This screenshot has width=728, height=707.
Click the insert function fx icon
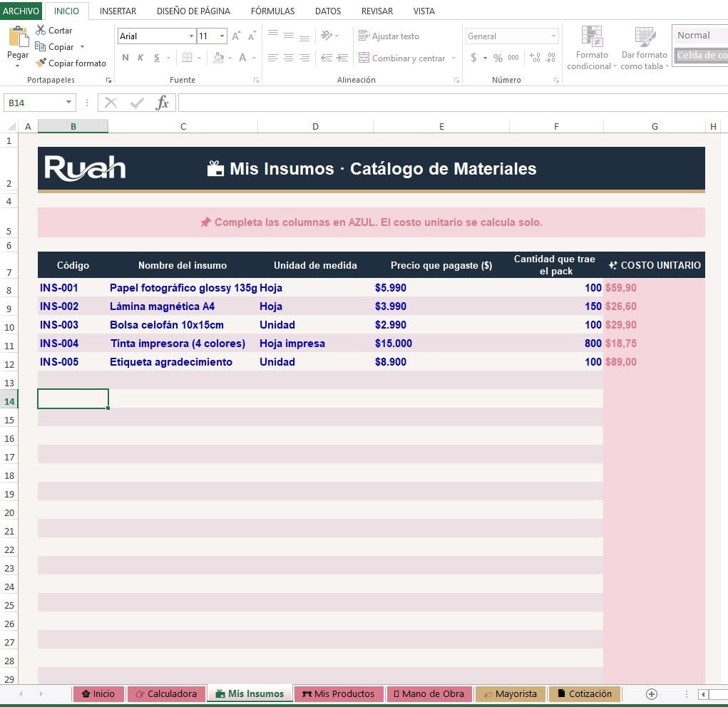[162, 103]
